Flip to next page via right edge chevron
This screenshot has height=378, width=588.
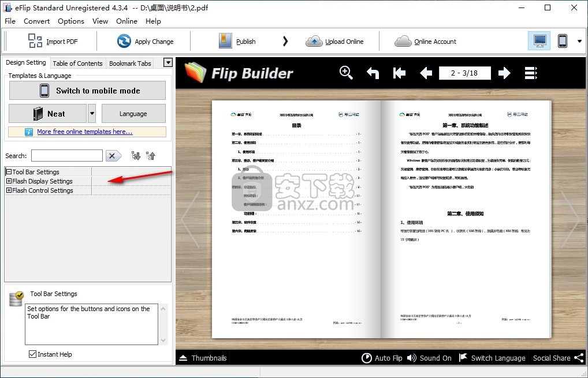571,219
